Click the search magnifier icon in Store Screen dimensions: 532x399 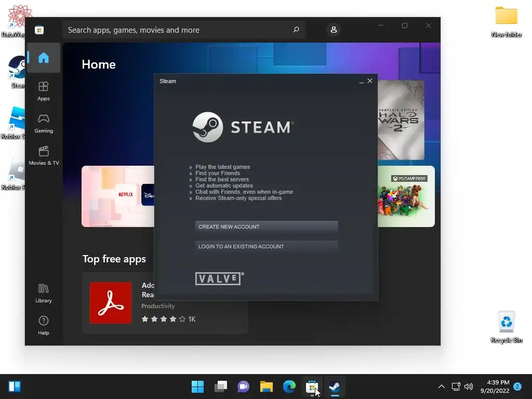(296, 30)
